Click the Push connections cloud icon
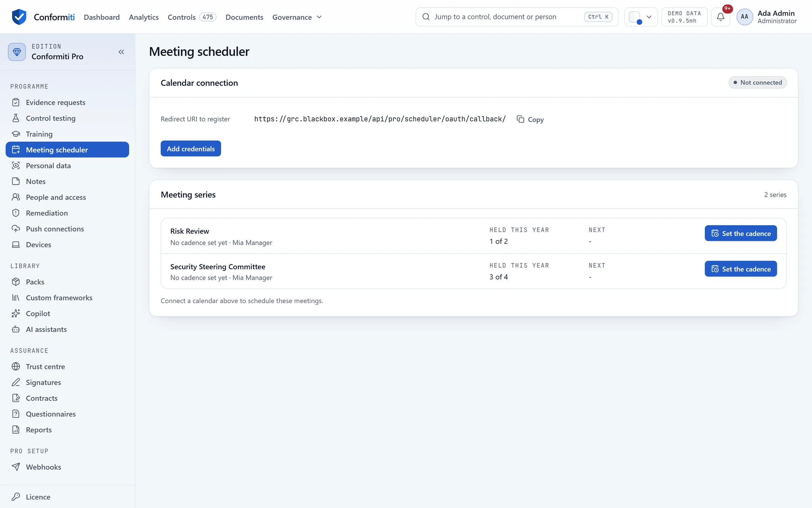The image size is (812, 508). [x=16, y=229]
